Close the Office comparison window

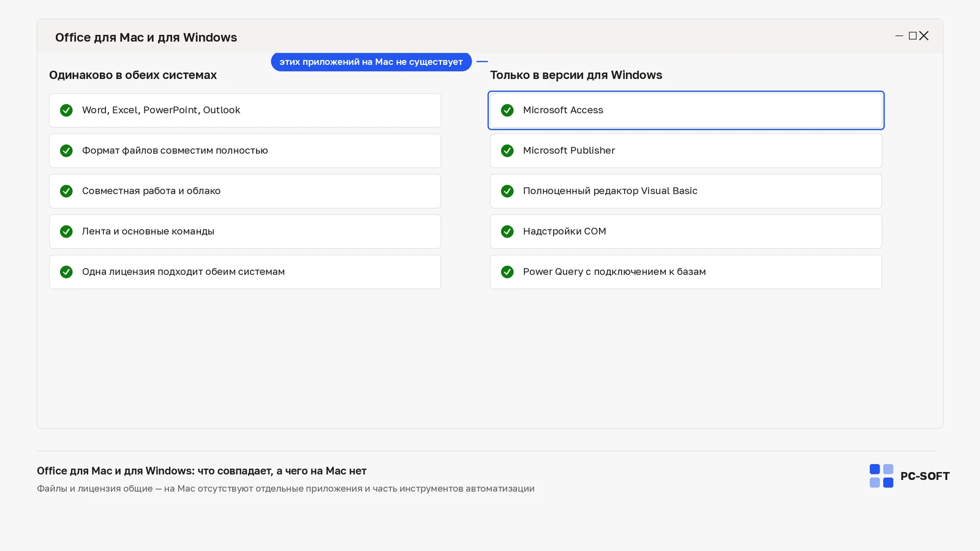click(x=924, y=36)
